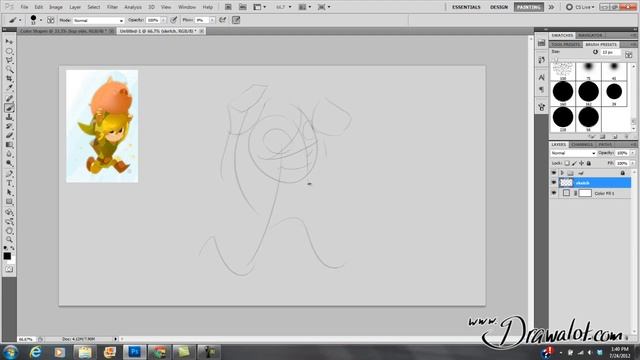Image resolution: width=640 pixels, height=360 pixels.
Task: Select the Hand tool
Action: click(x=9, y=231)
